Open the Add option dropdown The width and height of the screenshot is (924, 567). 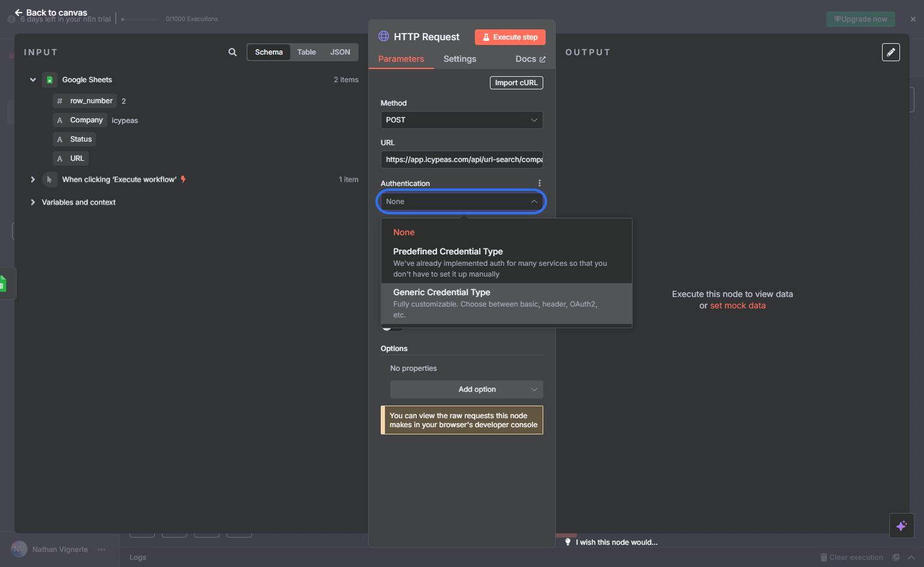coord(466,389)
